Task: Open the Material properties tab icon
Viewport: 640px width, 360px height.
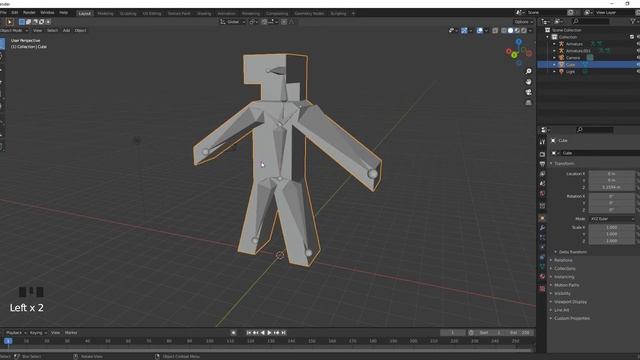Action: tap(542, 276)
